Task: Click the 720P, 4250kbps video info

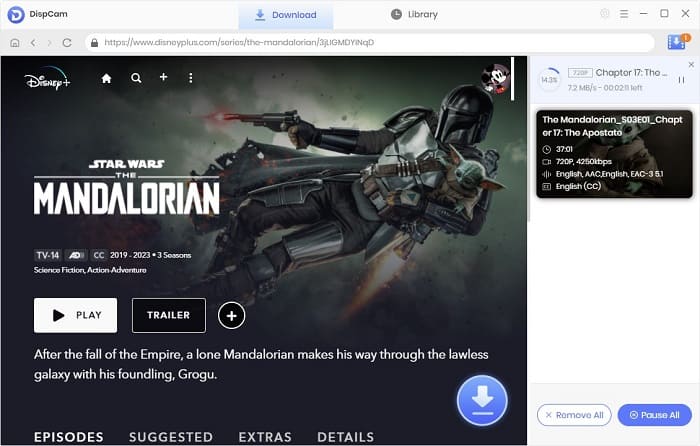Action: point(583,162)
